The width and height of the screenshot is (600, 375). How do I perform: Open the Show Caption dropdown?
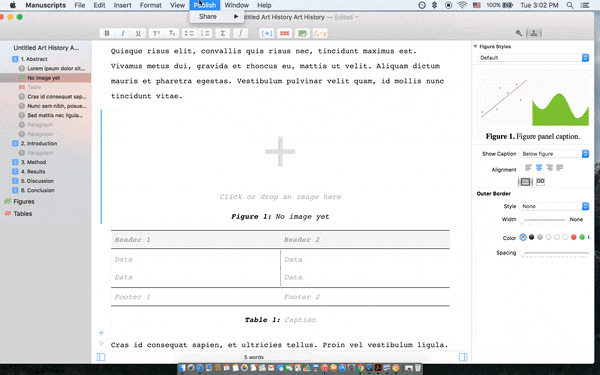point(554,154)
